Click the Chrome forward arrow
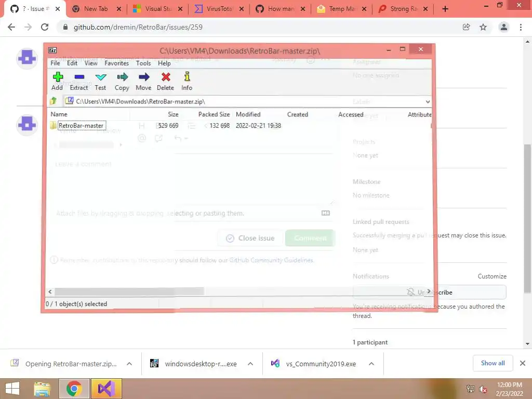The height and width of the screenshot is (399, 532). [28, 27]
